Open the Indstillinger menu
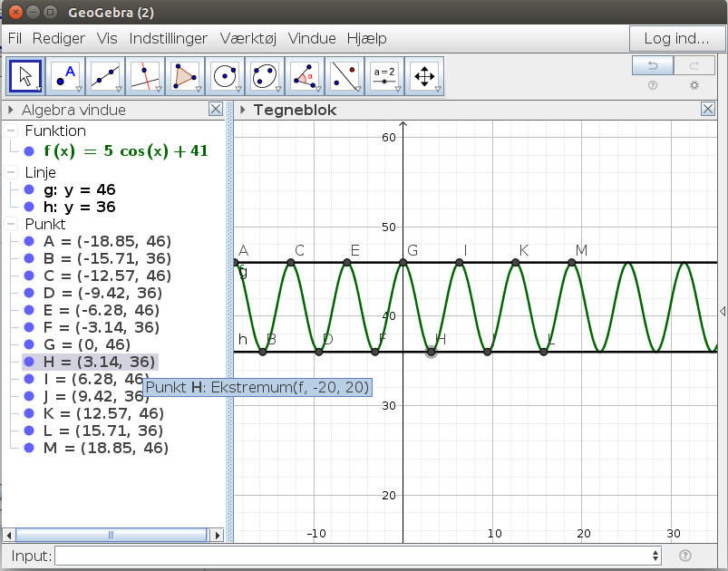This screenshot has width=728, height=571. 168,38
